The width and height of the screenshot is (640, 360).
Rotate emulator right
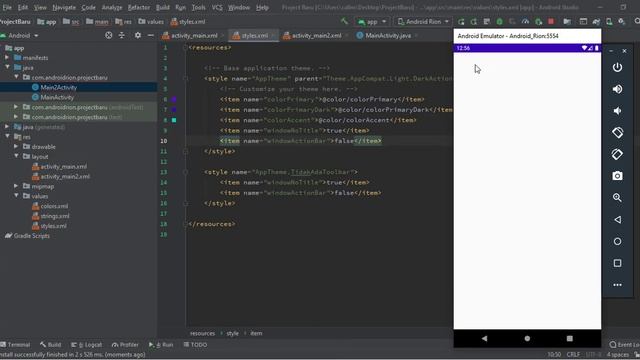[617, 154]
